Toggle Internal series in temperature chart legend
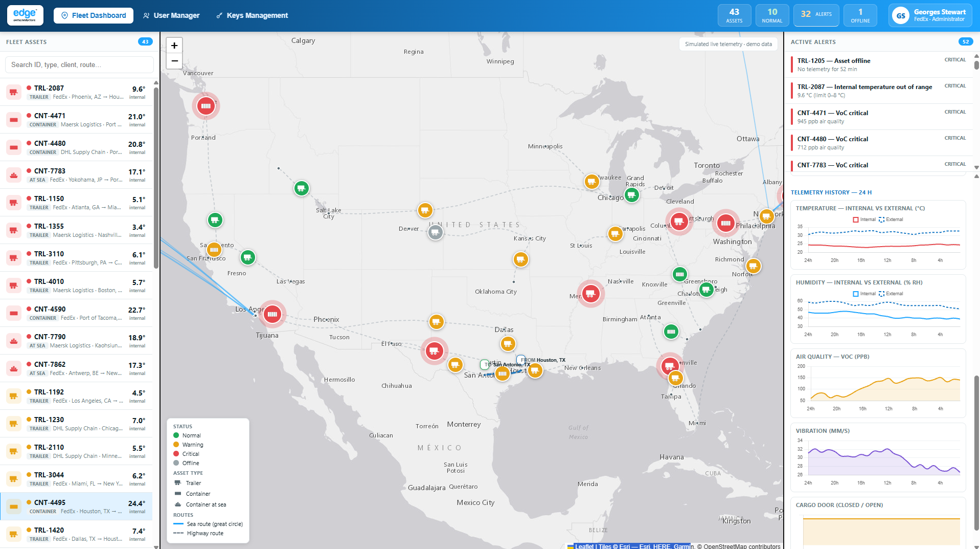The image size is (980, 549). (x=864, y=219)
